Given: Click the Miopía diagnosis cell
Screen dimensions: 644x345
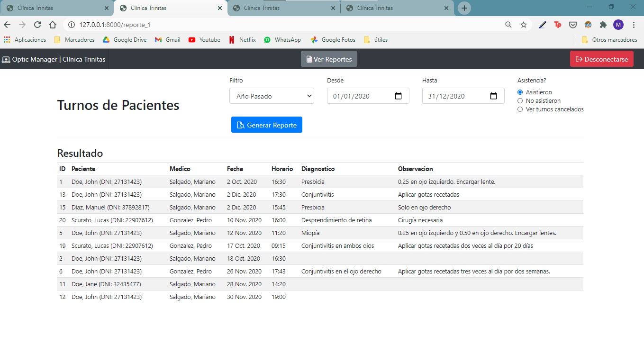Looking at the screenshot, I should [310, 233].
